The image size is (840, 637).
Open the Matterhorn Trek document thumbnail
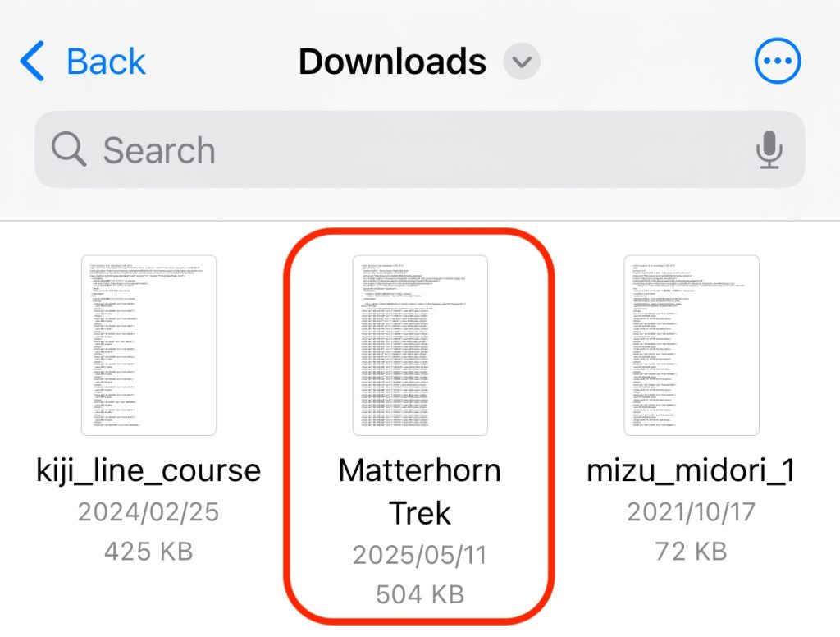420,346
